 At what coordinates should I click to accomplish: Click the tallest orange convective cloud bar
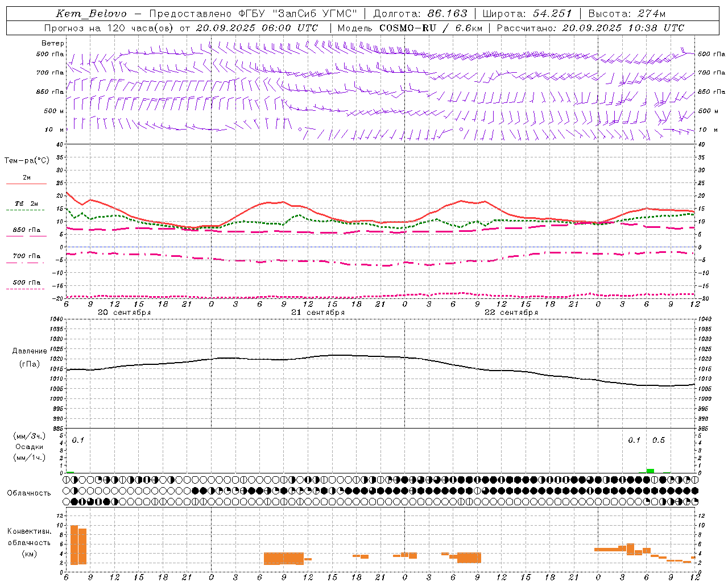coord(75,545)
